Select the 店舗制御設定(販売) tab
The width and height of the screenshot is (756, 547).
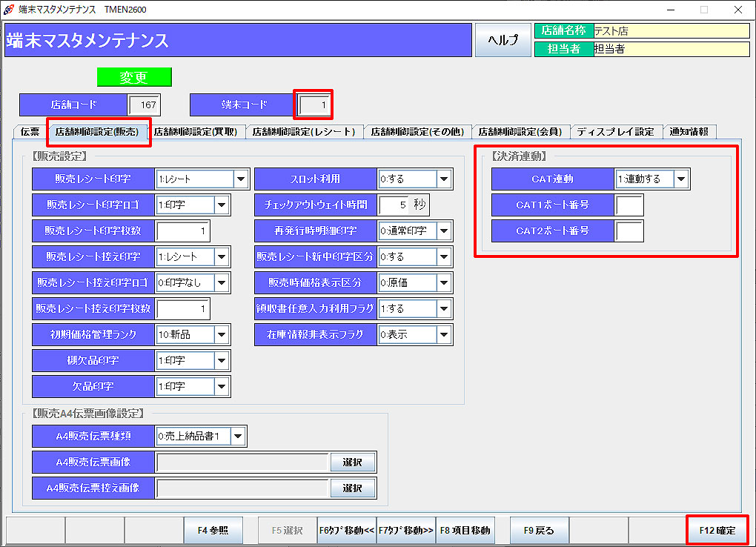97,132
